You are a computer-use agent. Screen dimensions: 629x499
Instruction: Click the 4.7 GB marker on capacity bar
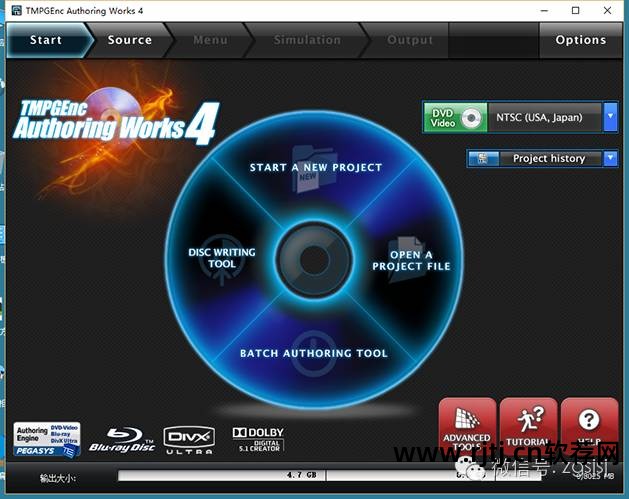click(302, 475)
